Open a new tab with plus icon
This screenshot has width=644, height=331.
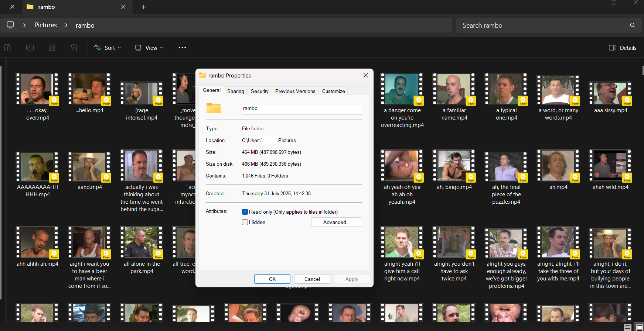point(144,7)
